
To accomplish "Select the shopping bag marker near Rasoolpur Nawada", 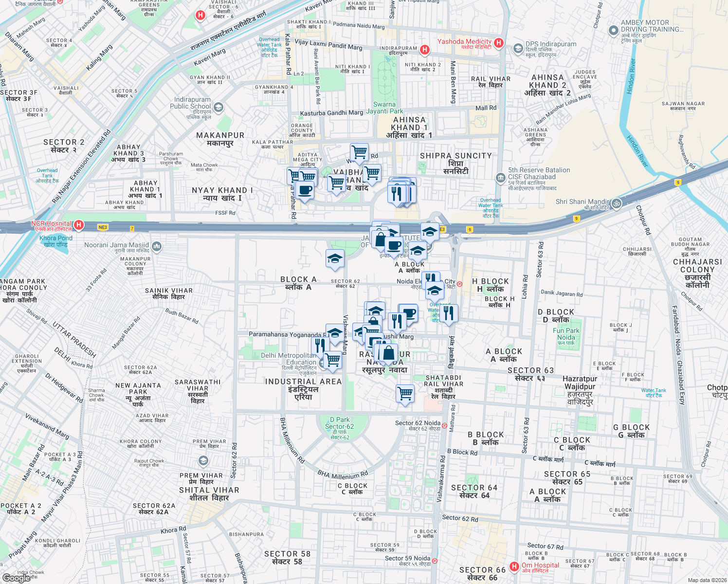I will coord(388,351).
